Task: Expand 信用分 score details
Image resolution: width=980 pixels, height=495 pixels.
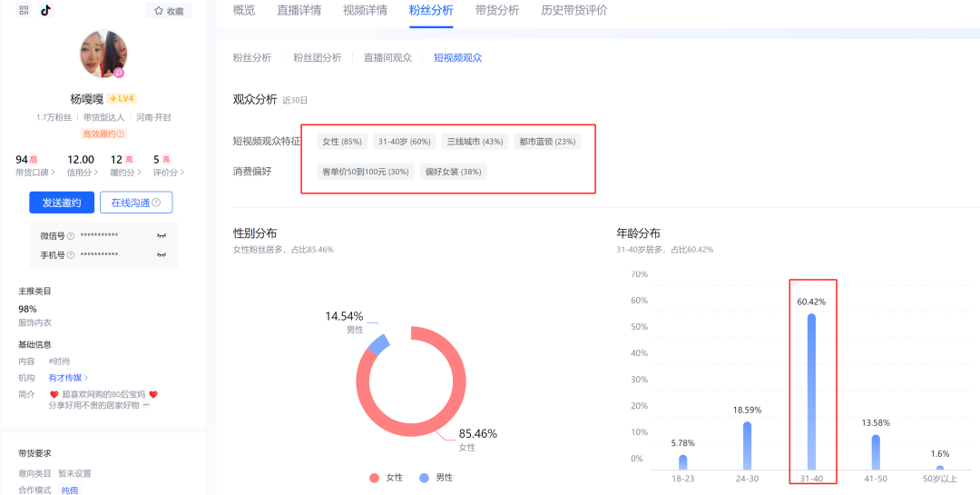Action: (81, 173)
